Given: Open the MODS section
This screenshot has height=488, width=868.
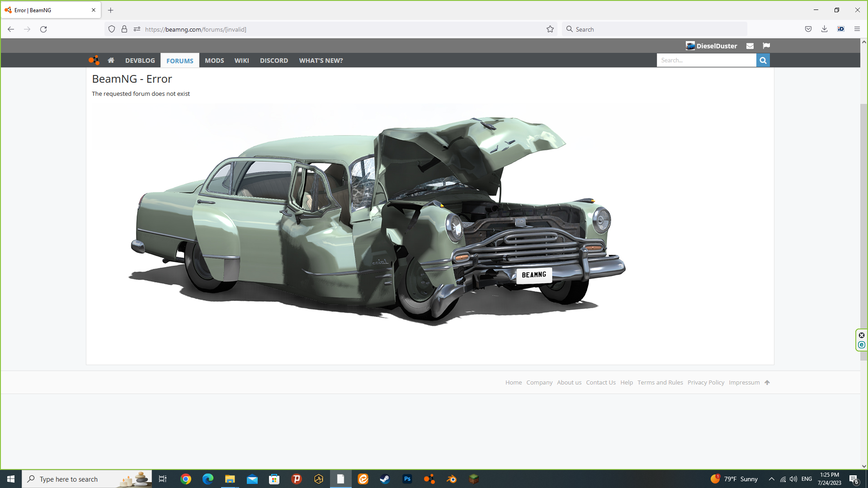Looking at the screenshot, I should pos(214,61).
